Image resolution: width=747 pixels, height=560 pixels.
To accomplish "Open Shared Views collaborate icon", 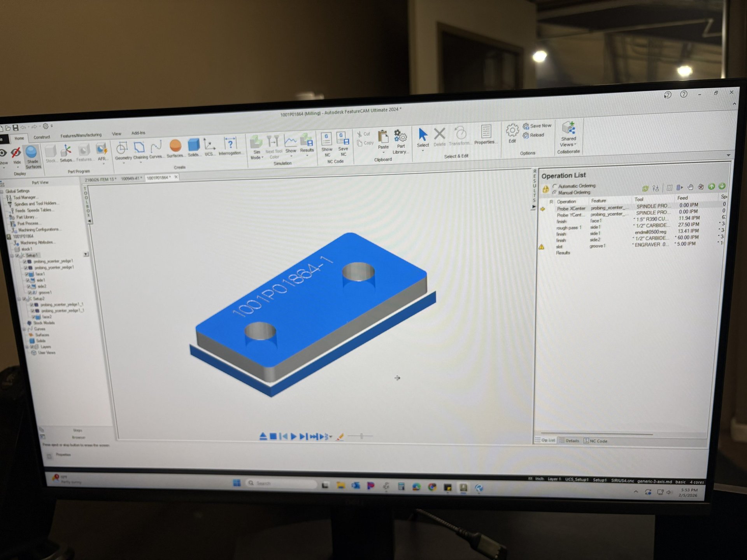I will click(568, 134).
